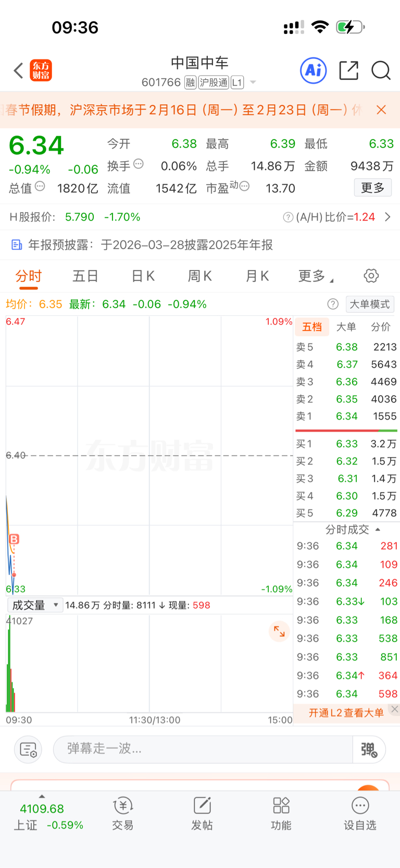The height and width of the screenshot is (868, 400).
Task: Toggle 大单模式
Action: (370, 304)
